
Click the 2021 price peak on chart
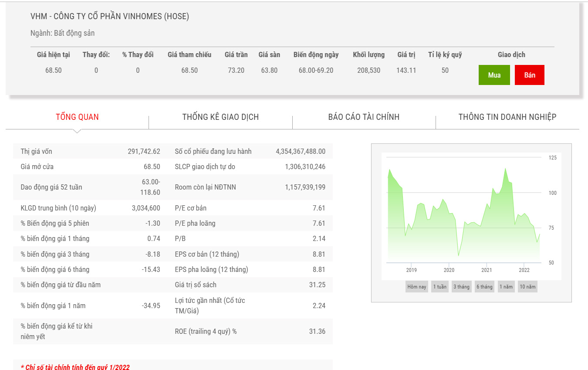tap(505, 168)
